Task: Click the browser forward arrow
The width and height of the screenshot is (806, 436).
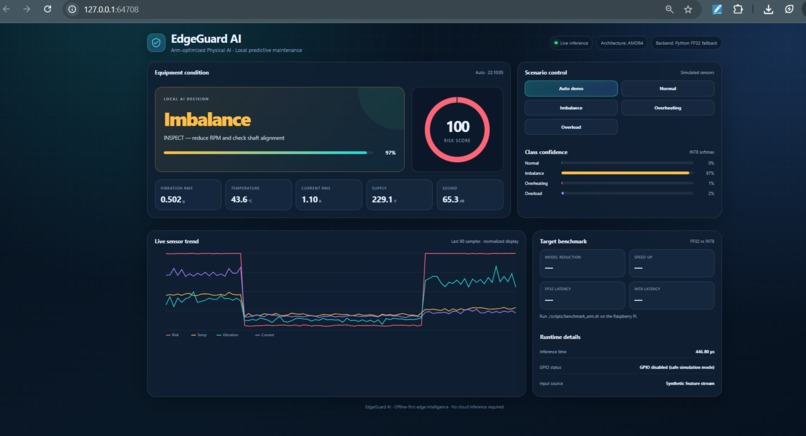Action: [27, 9]
